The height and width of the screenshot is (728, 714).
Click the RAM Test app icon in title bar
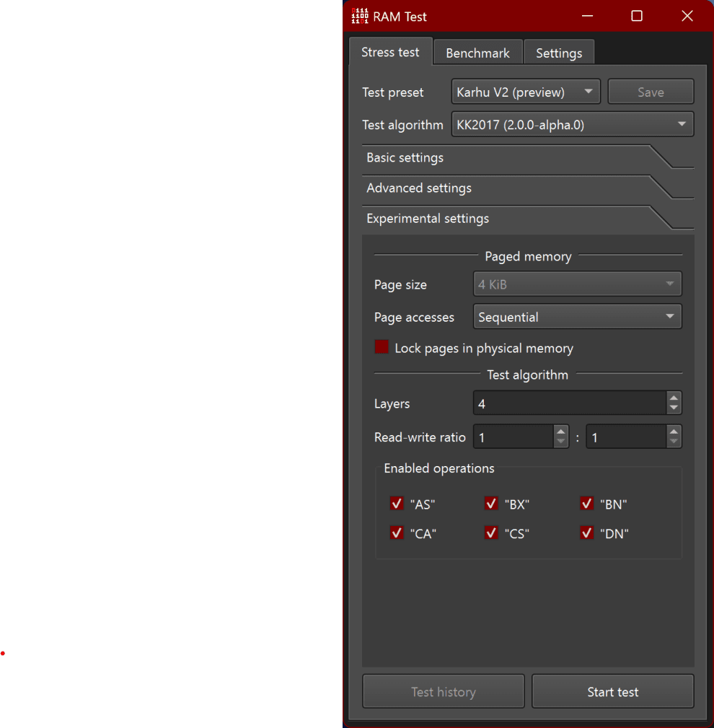click(360, 17)
